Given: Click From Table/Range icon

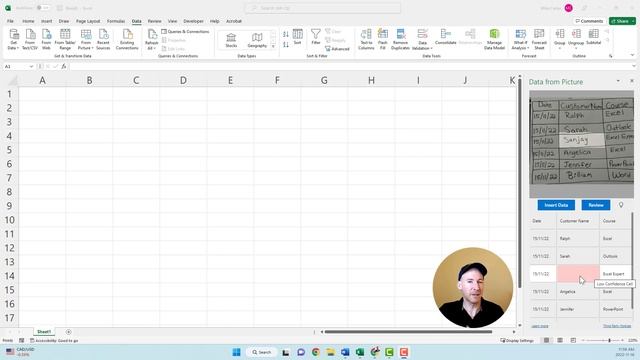Looking at the screenshot, I should click(65, 40).
